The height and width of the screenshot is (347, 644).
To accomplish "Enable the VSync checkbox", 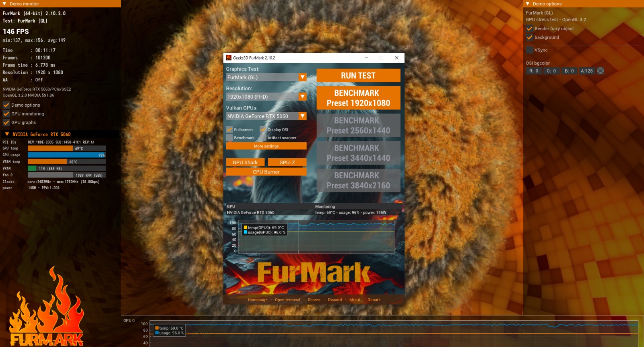I will coord(530,50).
